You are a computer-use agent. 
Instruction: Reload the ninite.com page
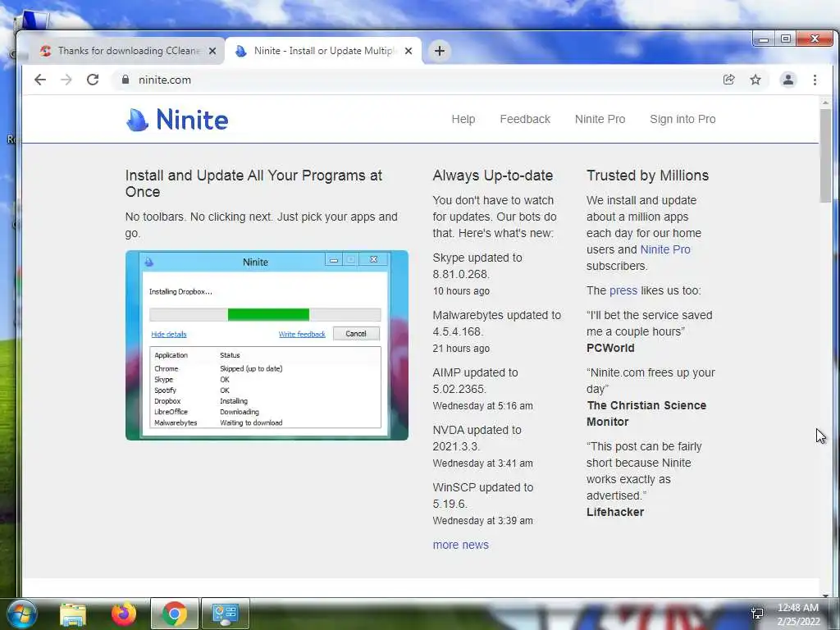pos(93,80)
